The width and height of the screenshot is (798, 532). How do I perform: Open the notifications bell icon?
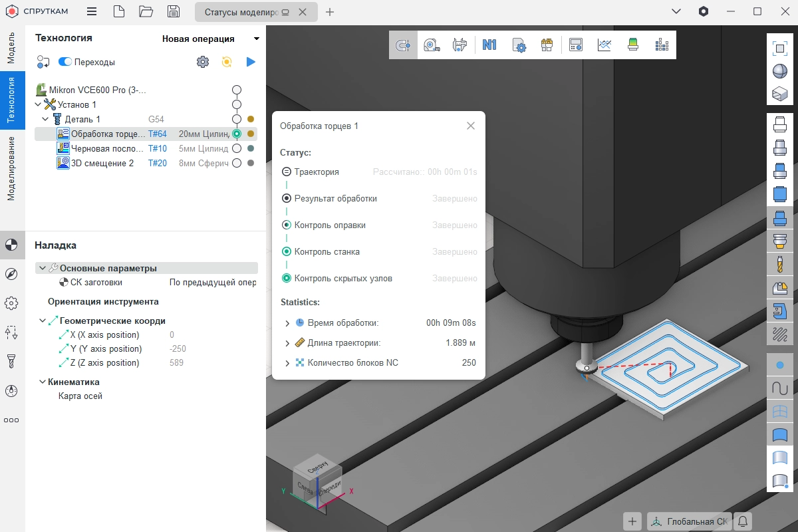click(743, 521)
